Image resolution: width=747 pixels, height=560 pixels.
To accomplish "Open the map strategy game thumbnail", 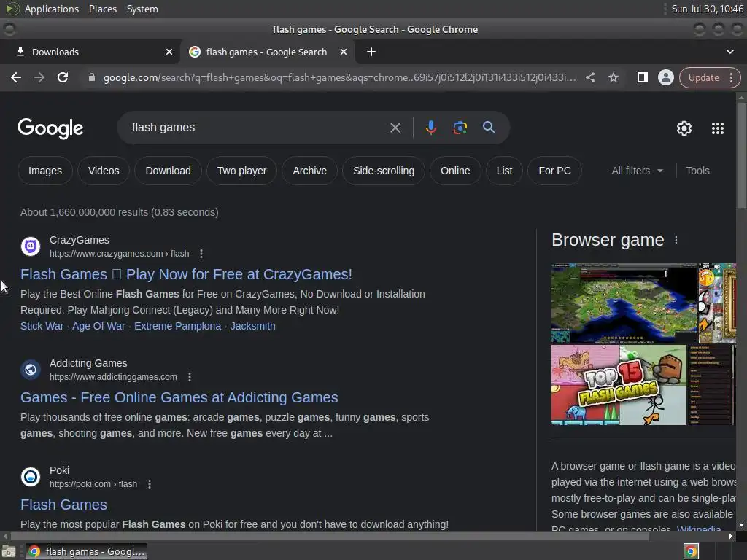I will click(x=624, y=303).
